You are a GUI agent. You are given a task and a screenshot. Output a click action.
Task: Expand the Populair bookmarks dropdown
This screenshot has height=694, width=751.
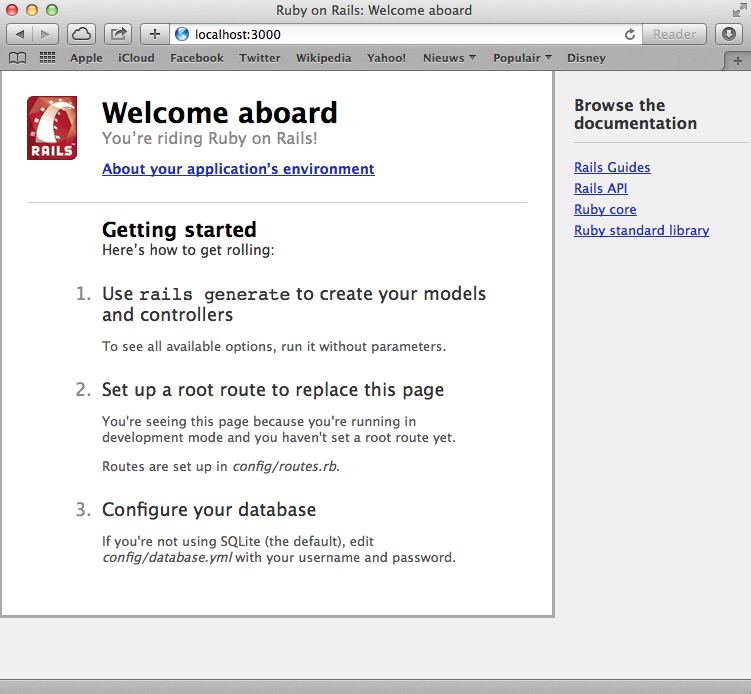[522, 58]
